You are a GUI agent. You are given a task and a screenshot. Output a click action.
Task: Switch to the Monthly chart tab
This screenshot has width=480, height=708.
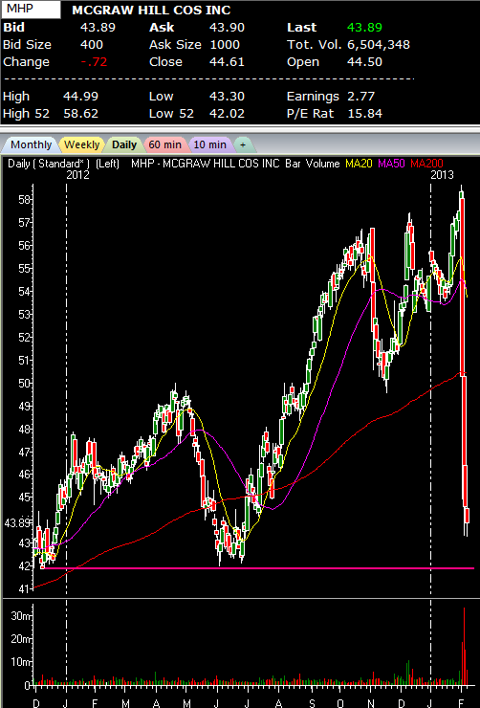click(x=30, y=144)
